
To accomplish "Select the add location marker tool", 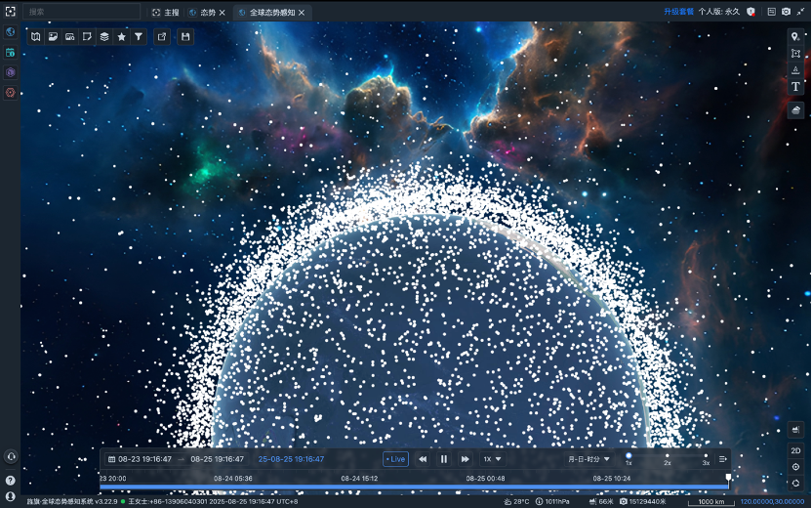I will click(x=795, y=36).
